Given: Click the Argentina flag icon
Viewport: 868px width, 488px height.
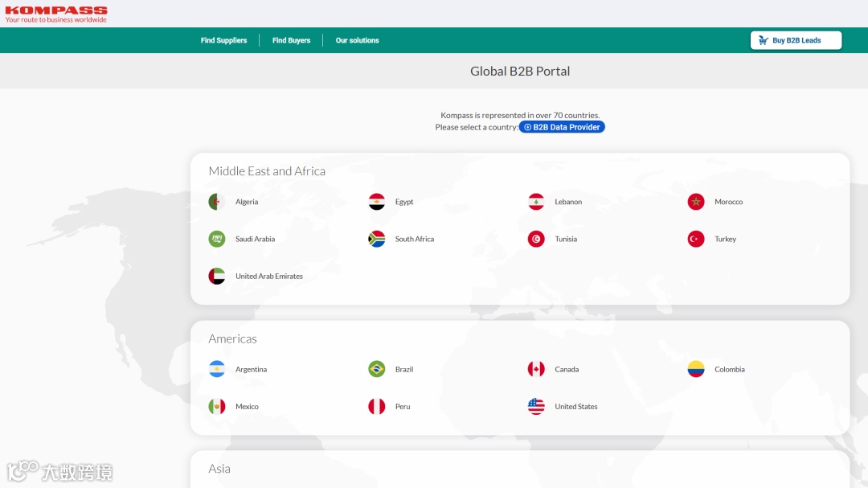Looking at the screenshot, I should pyautogui.click(x=217, y=369).
